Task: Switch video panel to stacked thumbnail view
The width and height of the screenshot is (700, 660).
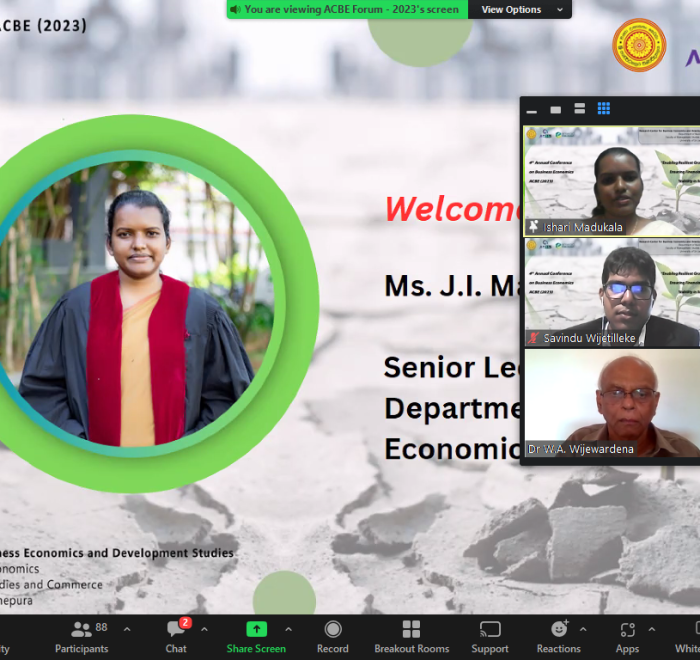Action: coord(580,109)
